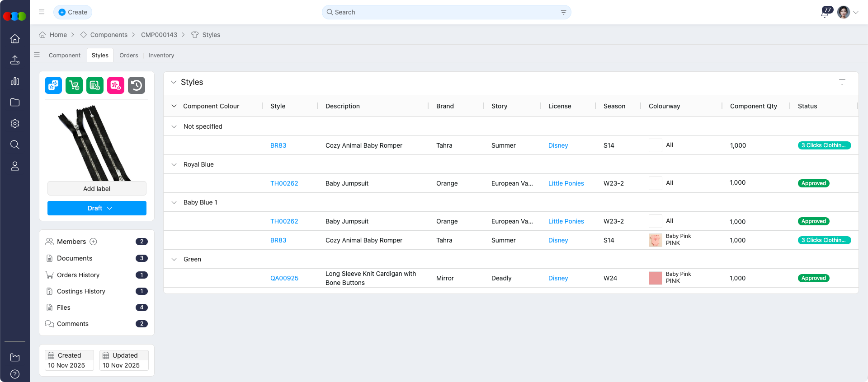
Task: Switch to the Inventory tab
Action: click(x=161, y=55)
